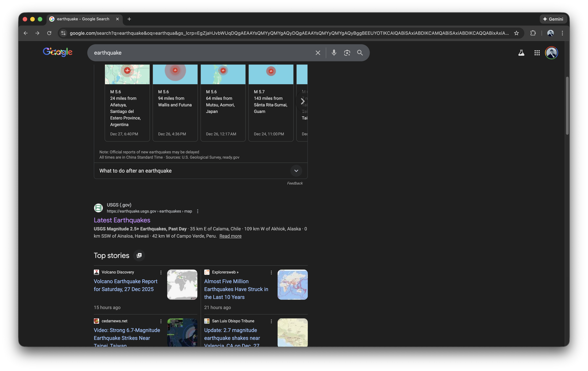Open the Mutsu, Aomori earthquake map
Image resolution: width=588 pixels, height=371 pixels.
point(223,74)
